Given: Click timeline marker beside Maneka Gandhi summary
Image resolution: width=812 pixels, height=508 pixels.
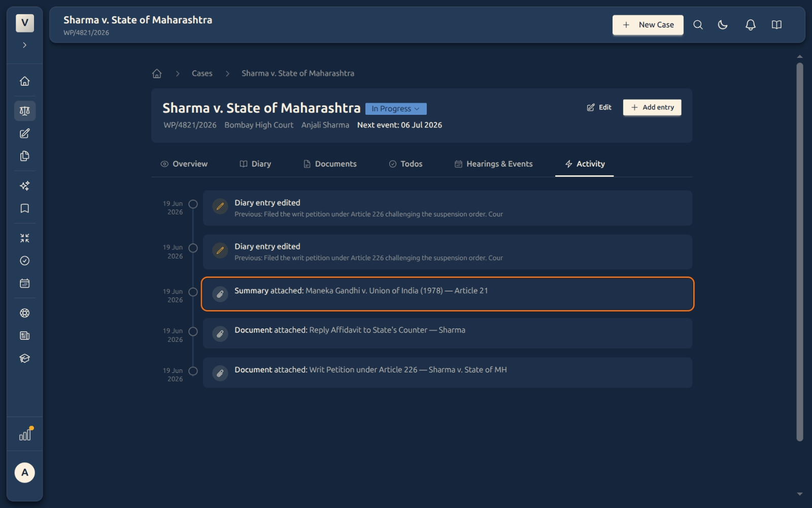Looking at the screenshot, I should click(193, 292).
